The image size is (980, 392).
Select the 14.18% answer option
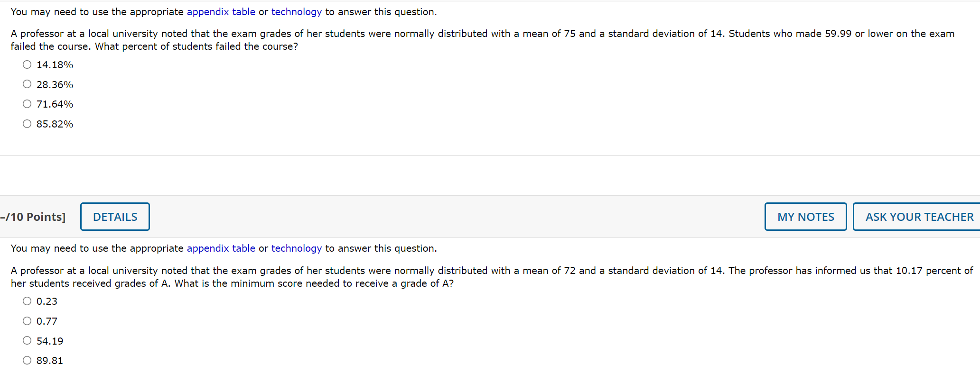click(x=27, y=64)
